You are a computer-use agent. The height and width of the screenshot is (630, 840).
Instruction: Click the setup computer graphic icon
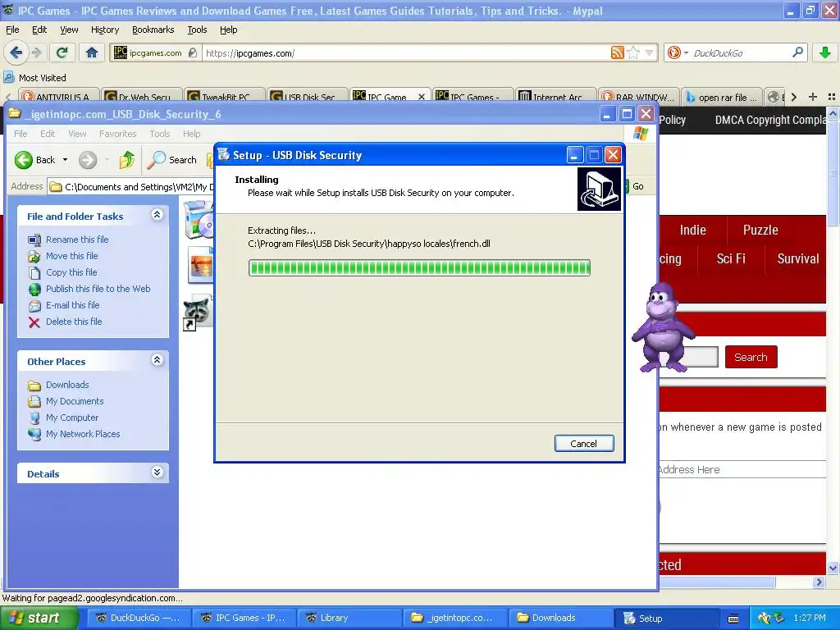click(599, 189)
